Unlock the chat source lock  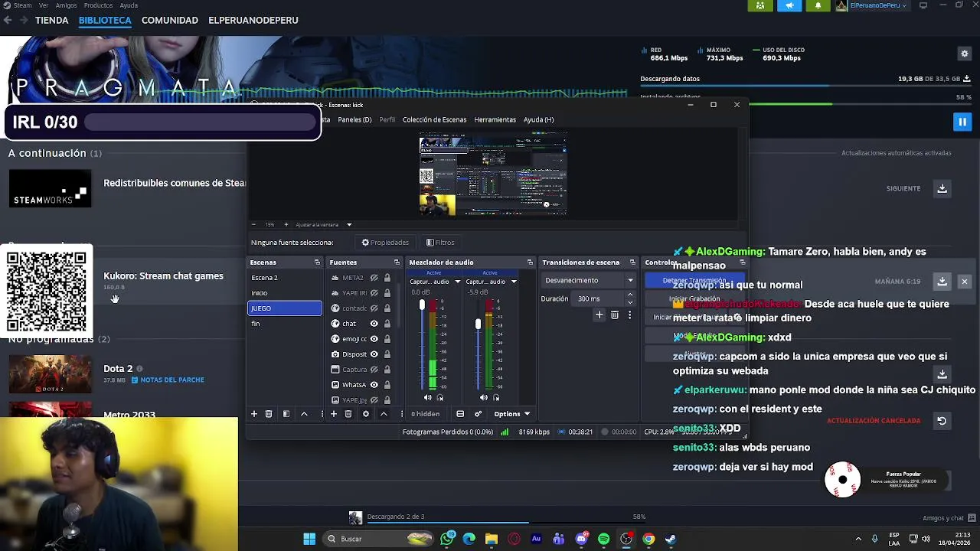coord(387,324)
